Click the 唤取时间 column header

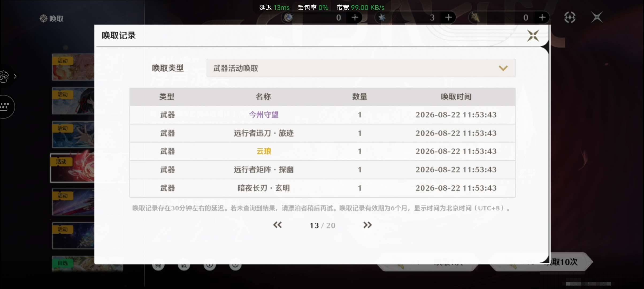pyautogui.click(x=456, y=97)
